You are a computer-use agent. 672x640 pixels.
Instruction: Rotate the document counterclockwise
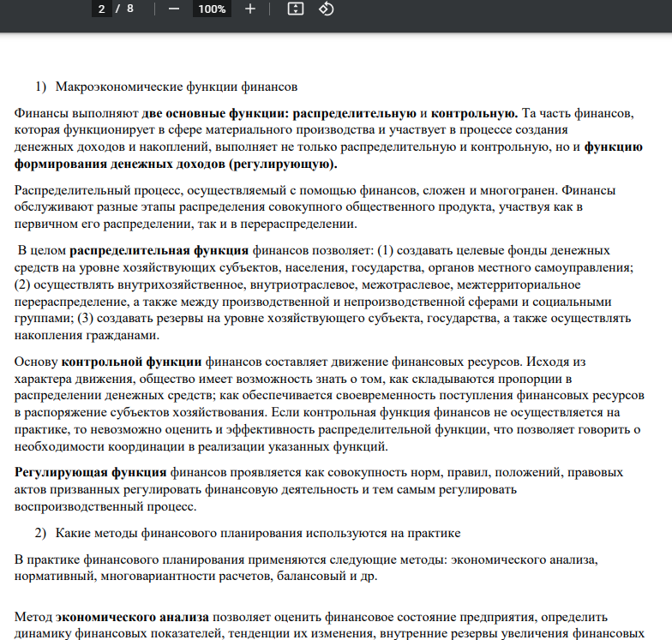(326, 9)
